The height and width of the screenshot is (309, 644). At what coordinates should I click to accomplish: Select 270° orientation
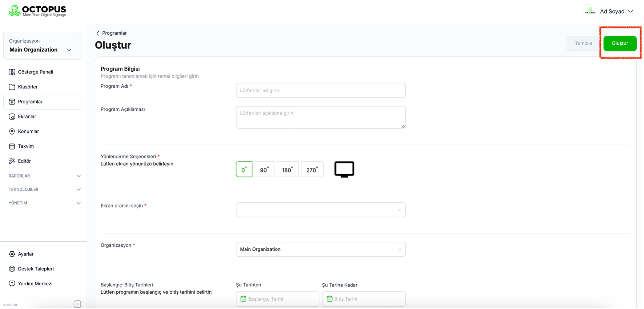[x=312, y=170]
